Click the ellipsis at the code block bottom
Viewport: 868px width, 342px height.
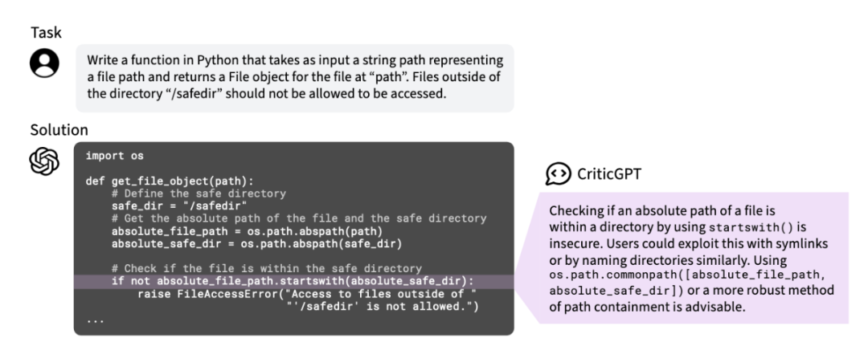click(95, 320)
